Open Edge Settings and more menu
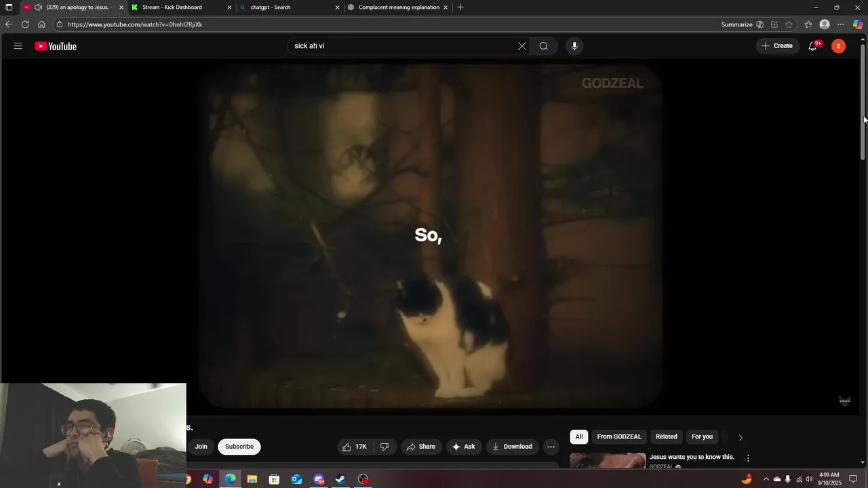Viewport: 868px width, 488px height. click(841, 24)
